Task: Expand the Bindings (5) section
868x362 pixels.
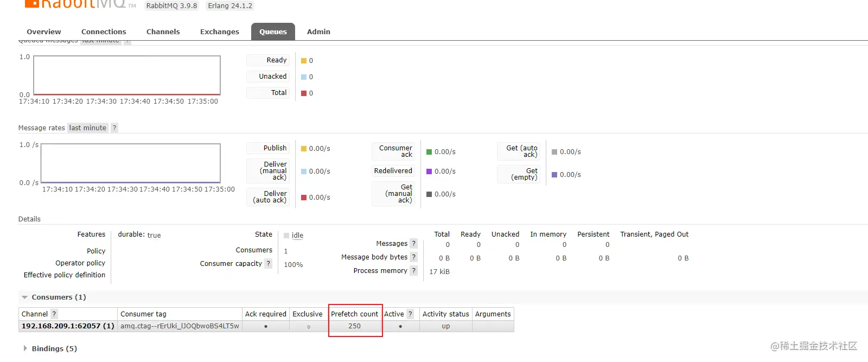Action: pos(49,348)
